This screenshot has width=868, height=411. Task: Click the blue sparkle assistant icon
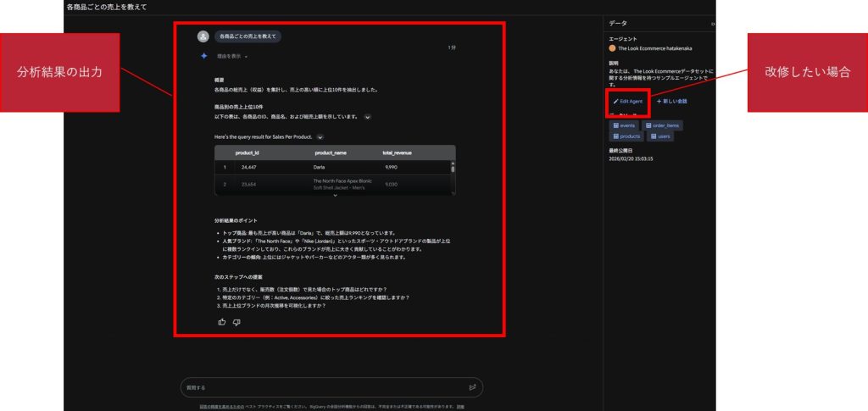coord(203,56)
